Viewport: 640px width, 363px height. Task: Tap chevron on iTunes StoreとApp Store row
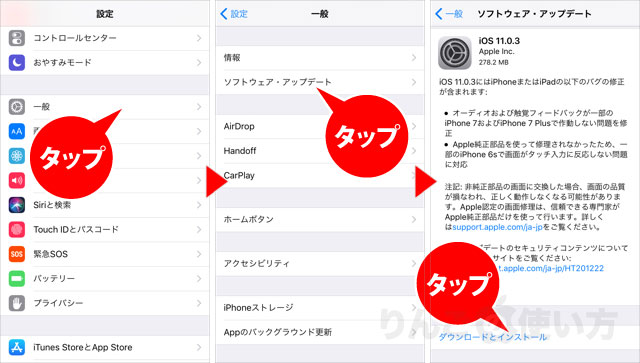pyautogui.click(x=199, y=347)
